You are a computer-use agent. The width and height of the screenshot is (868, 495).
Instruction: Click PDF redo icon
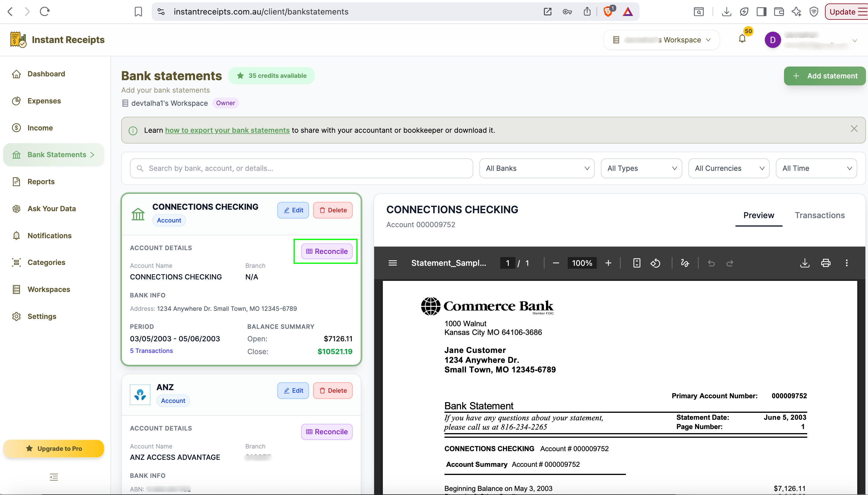click(730, 263)
